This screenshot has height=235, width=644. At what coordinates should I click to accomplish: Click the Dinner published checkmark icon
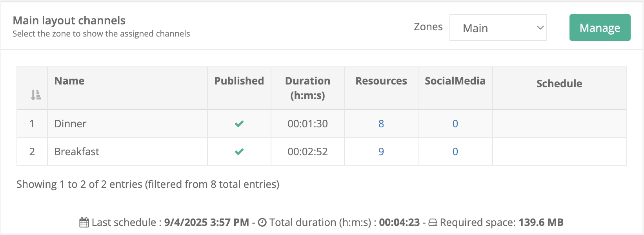coord(239,124)
